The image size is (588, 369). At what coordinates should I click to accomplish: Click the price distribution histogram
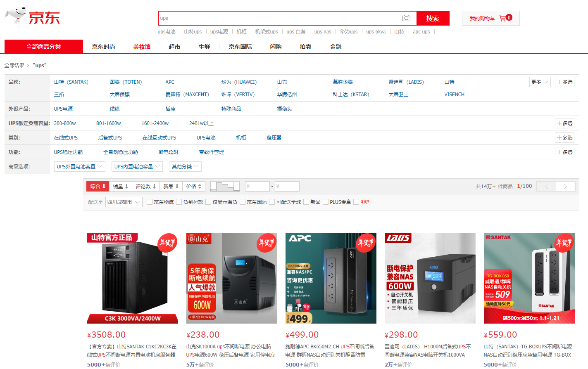pyautogui.click(x=225, y=187)
